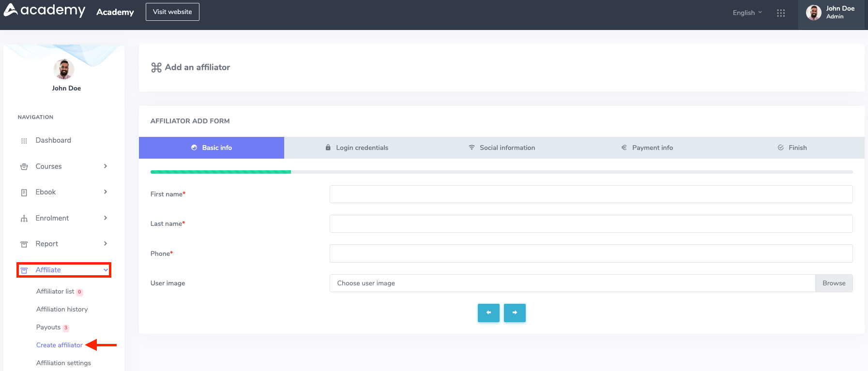Open the apps grid icon in header

780,13
